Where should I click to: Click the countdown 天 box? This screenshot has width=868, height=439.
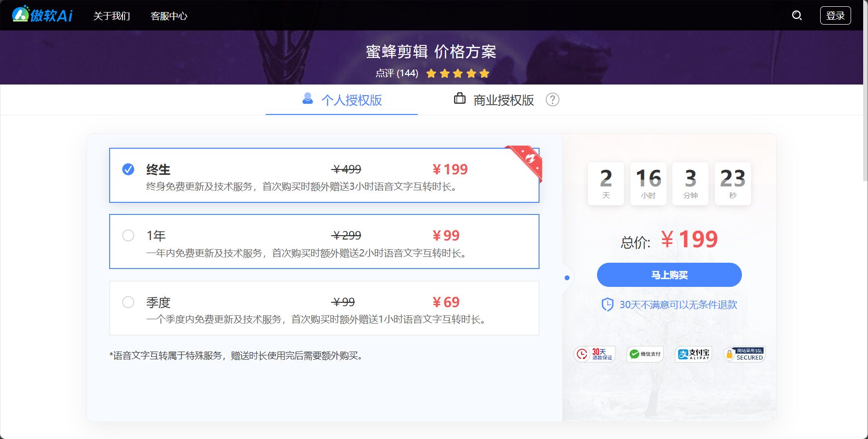606,184
